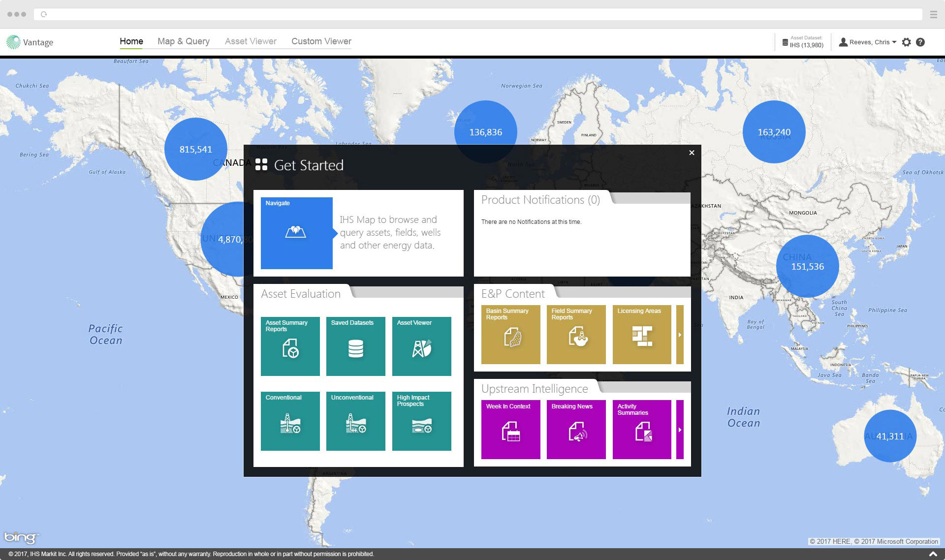The width and height of the screenshot is (945, 560).
Task: Open Saved Datasets tile
Action: point(356,346)
